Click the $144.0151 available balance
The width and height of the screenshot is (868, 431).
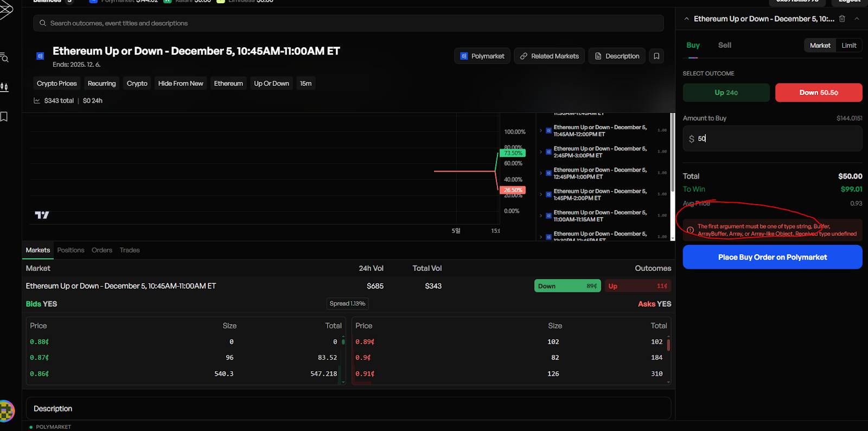pos(849,118)
